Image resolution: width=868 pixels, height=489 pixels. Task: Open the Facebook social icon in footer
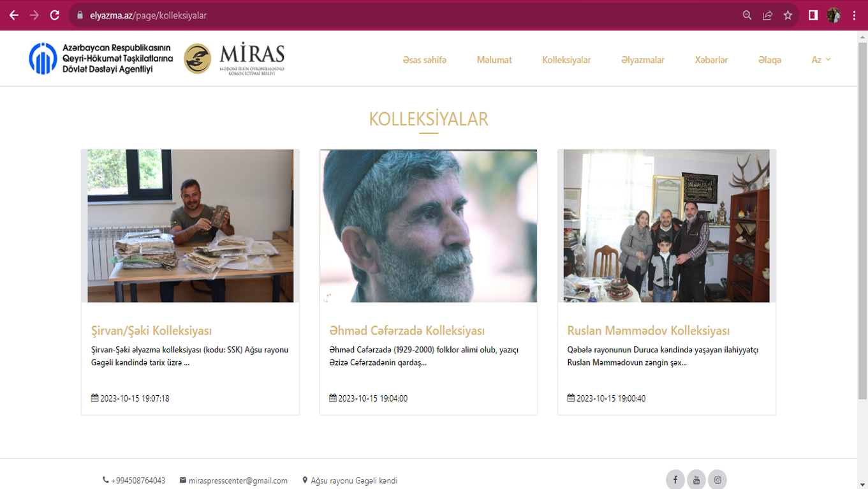point(675,479)
